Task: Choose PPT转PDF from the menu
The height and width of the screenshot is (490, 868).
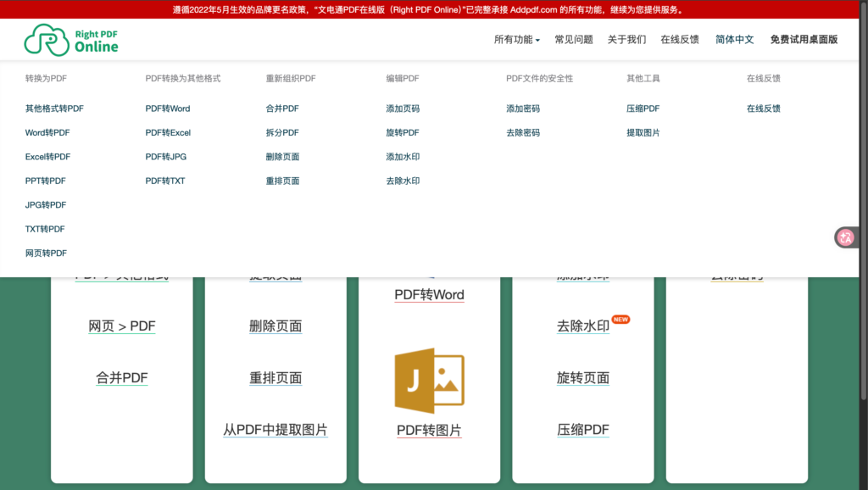Action: (46, 181)
